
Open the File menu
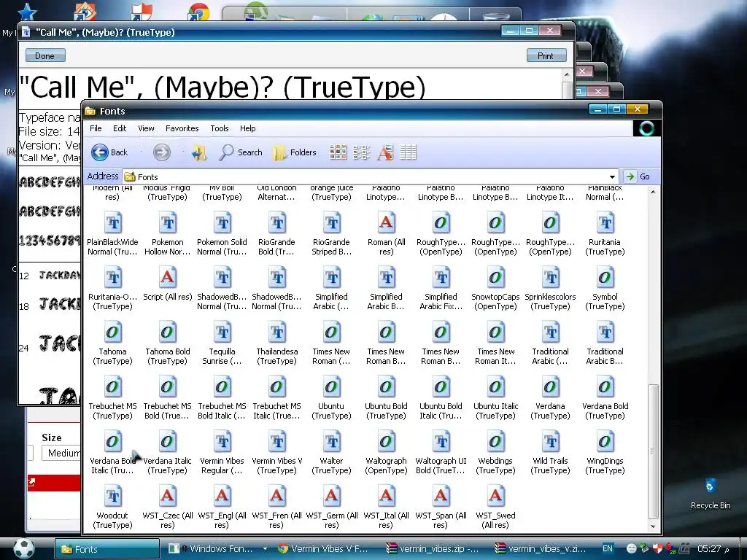pyautogui.click(x=96, y=128)
